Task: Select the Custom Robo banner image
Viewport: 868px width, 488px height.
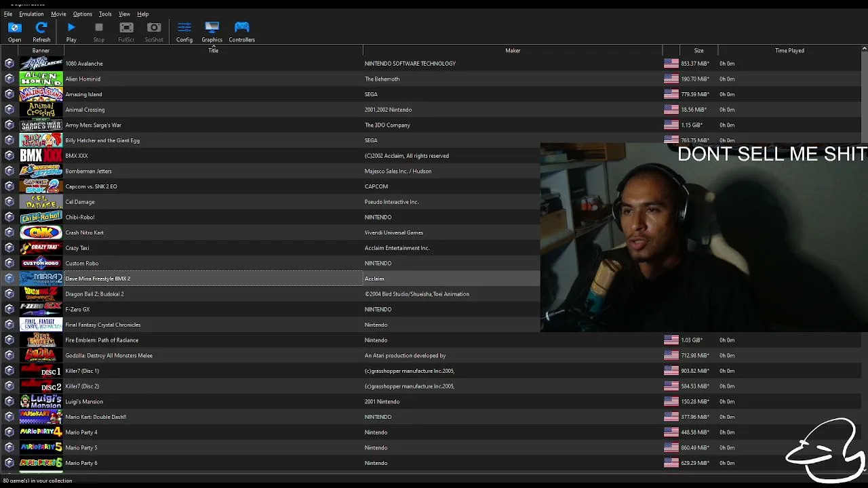Action: 41,263
